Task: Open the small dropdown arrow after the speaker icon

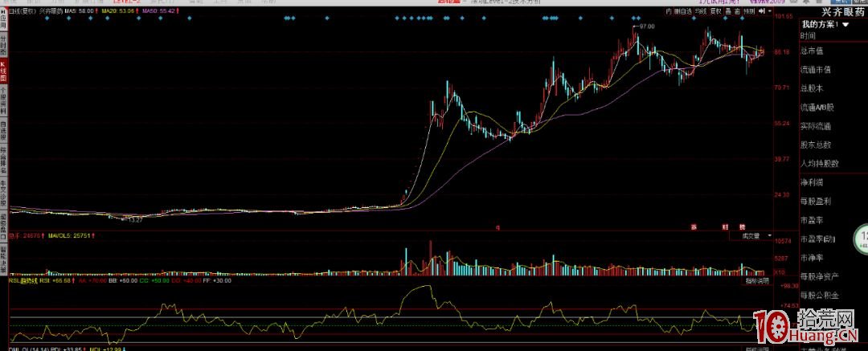Action: pyautogui.click(x=770, y=11)
